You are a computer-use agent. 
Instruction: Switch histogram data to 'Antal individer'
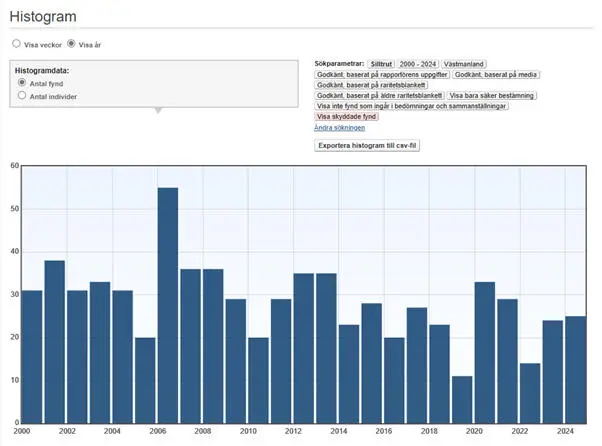click(24, 97)
